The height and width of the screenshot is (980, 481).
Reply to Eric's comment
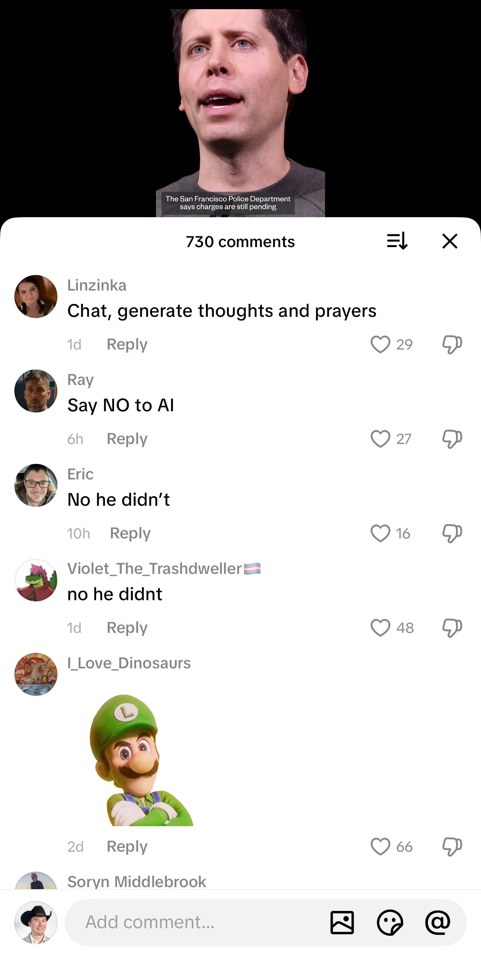coord(130,533)
